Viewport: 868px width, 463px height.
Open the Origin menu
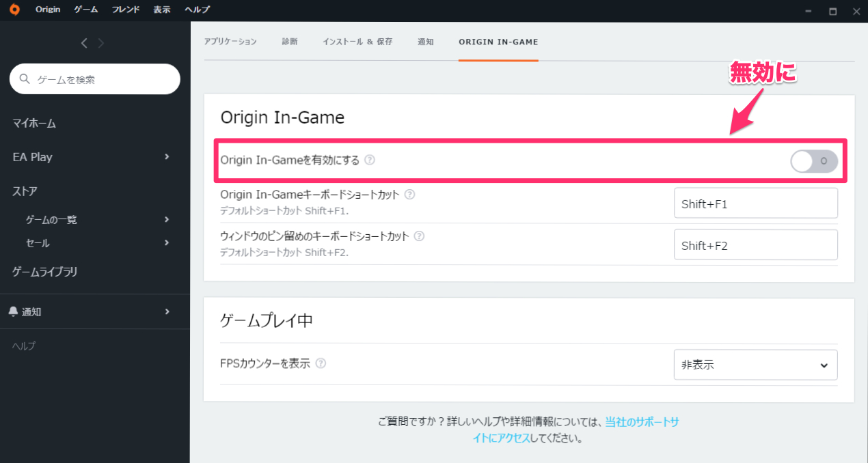pos(48,10)
